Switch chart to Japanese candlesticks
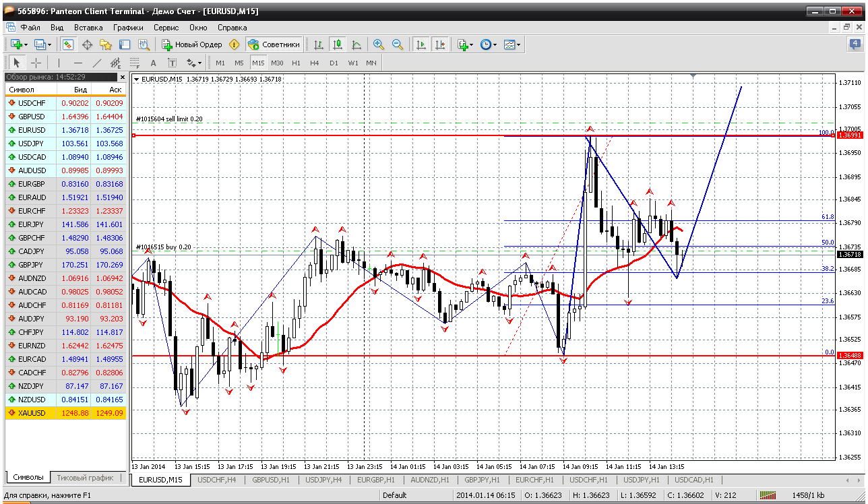868x504 pixels. coord(338,44)
